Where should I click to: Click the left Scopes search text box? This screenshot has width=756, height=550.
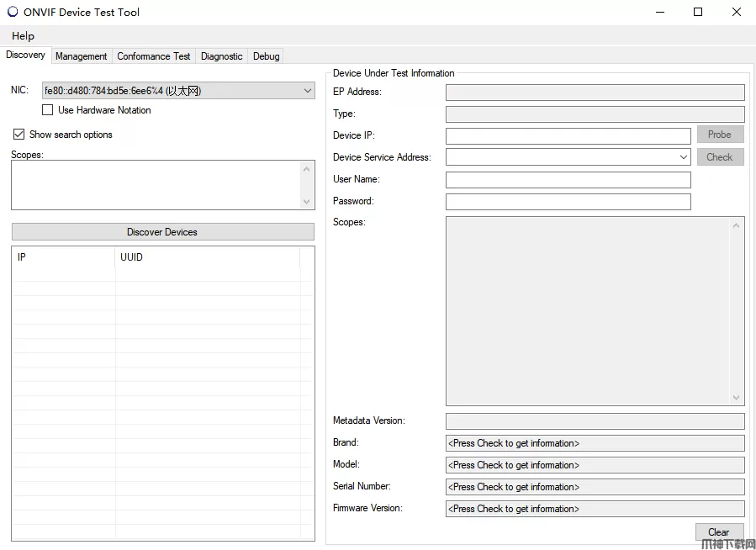pyautogui.click(x=156, y=186)
